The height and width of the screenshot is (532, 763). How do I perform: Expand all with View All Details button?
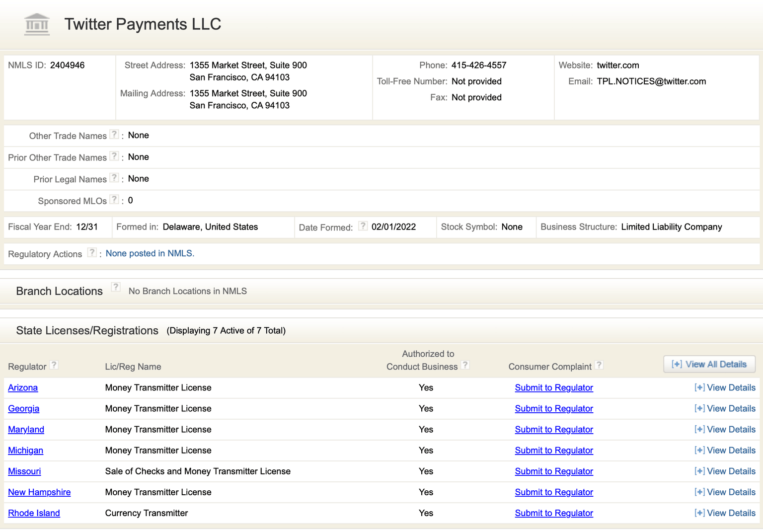[x=709, y=364]
